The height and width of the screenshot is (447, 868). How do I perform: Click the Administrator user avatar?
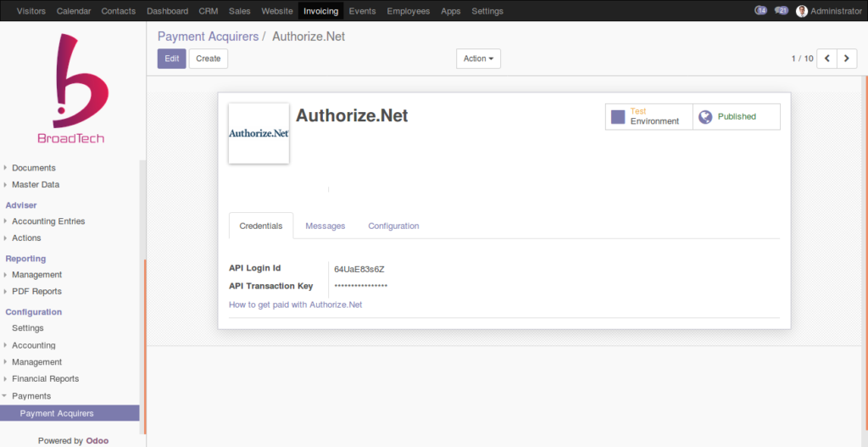tap(802, 11)
